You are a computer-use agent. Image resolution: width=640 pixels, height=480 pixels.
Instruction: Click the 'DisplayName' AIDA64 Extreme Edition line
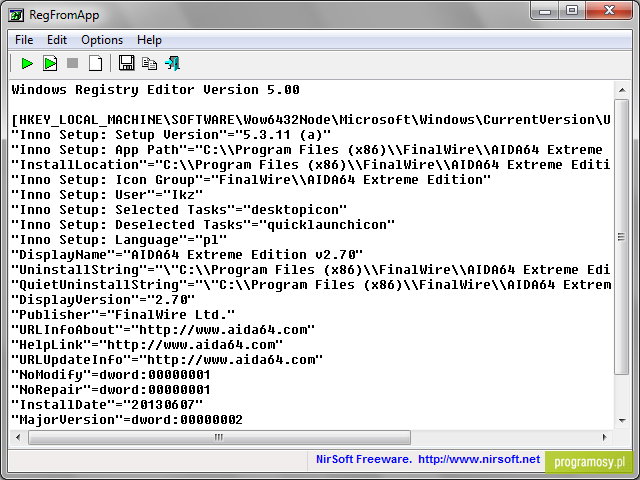[x=187, y=255]
